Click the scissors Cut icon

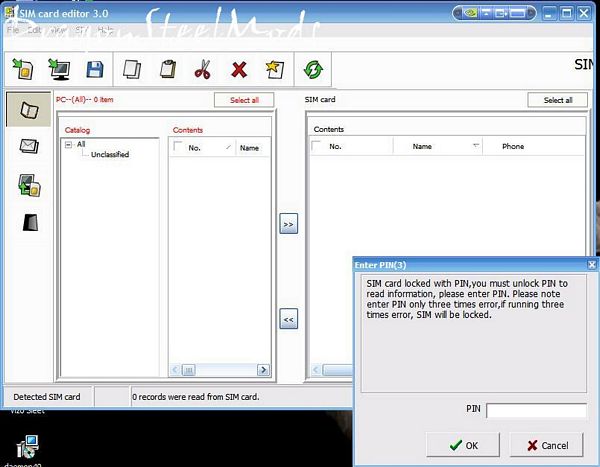pos(203,69)
